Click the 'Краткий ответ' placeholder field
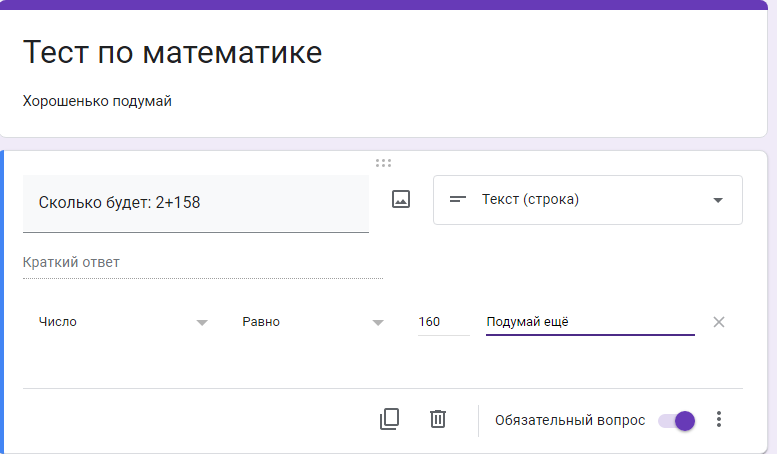The height and width of the screenshot is (454, 777). 203,263
